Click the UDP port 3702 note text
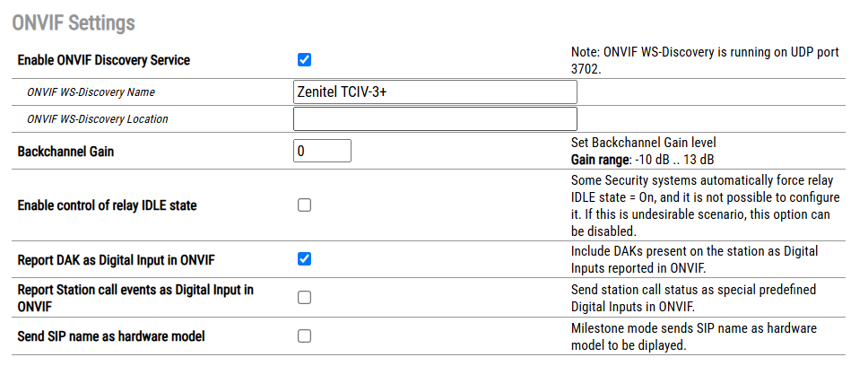 tap(705, 60)
